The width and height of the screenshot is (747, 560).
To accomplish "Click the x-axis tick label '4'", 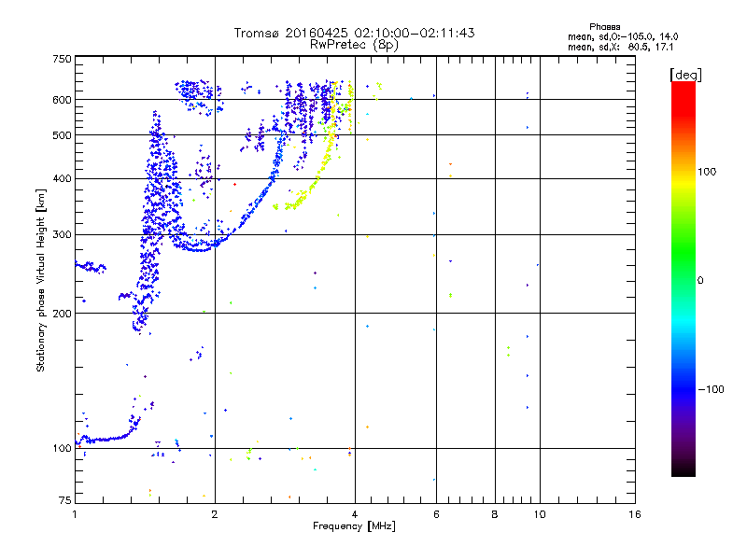I will (x=355, y=514).
